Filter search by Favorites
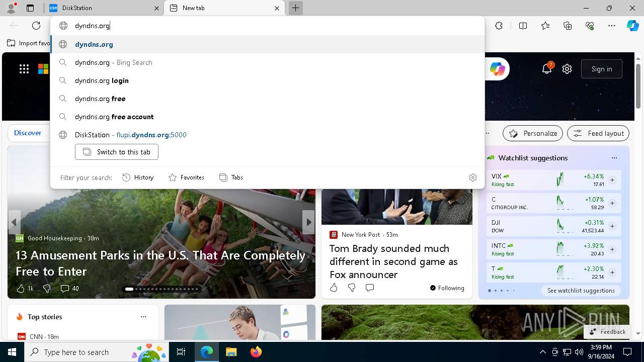644x362 pixels. [186, 177]
